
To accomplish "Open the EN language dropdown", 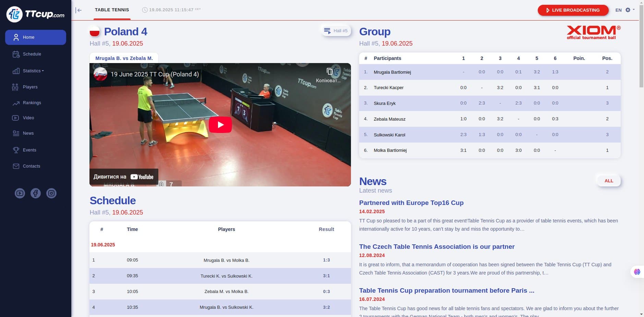I will [x=618, y=10].
